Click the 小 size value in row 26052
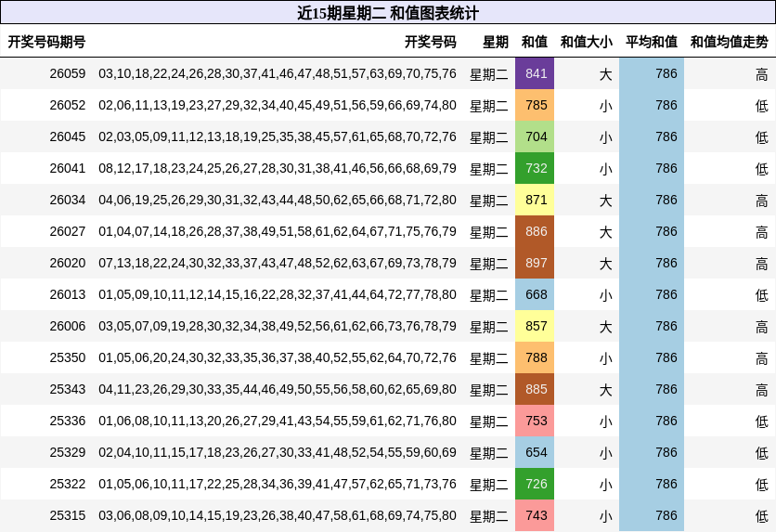The image size is (776, 532). pos(606,107)
